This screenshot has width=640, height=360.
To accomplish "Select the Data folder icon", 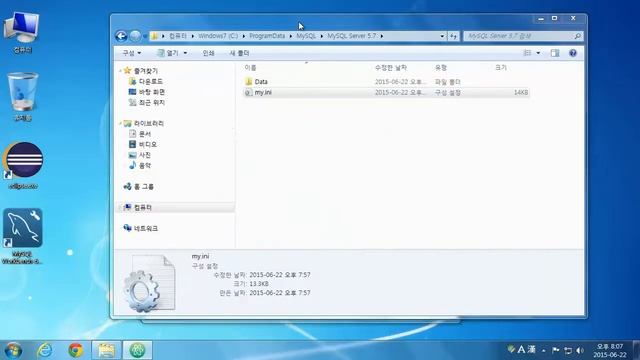I will [x=249, y=82].
